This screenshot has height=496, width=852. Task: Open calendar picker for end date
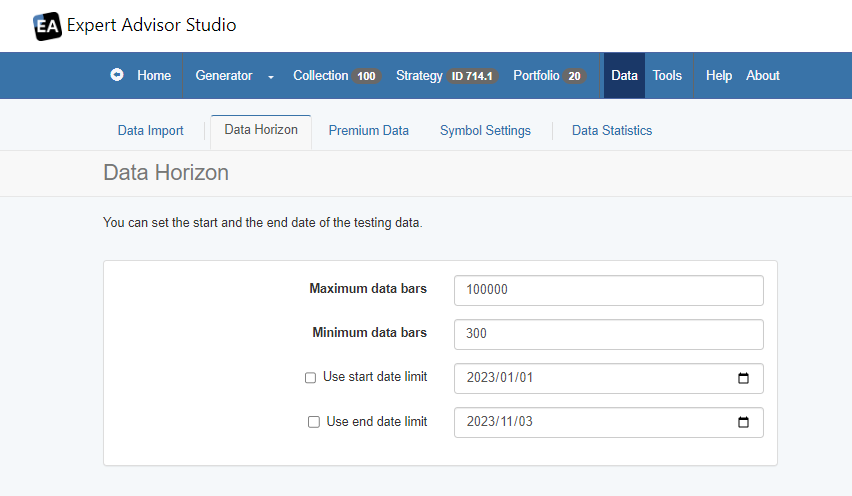coord(742,422)
